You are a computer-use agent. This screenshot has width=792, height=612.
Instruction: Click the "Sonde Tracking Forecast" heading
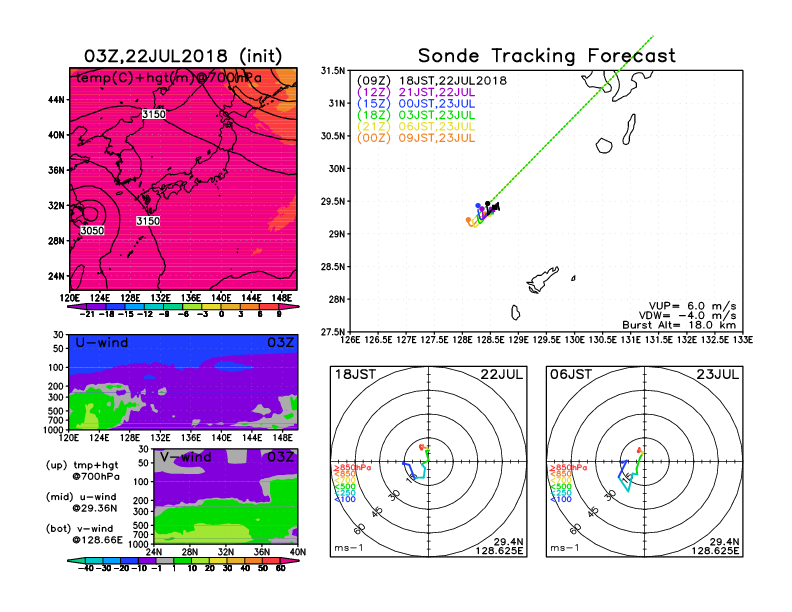click(547, 55)
